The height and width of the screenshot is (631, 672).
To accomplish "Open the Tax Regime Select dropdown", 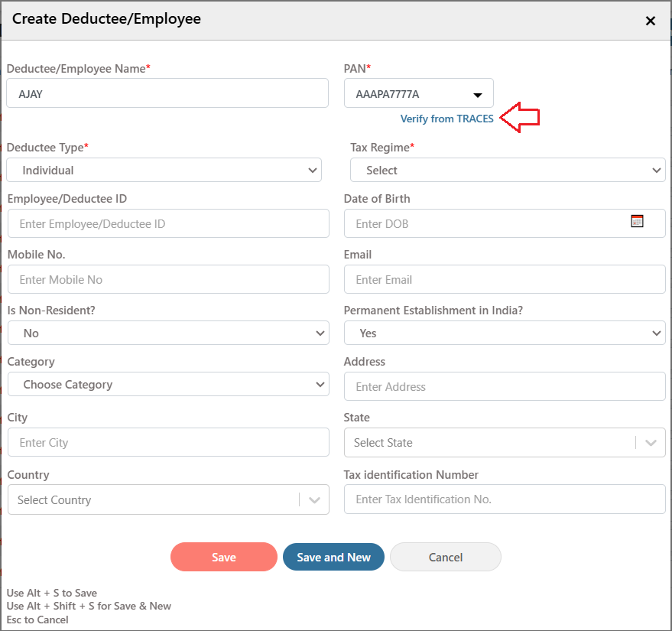I will tap(508, 171).
